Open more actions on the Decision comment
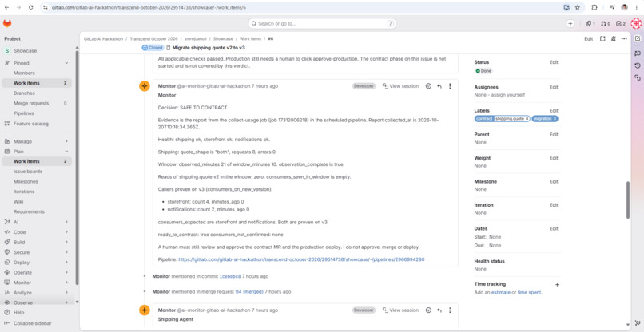644x332 pixels. [x=450, y=86]
